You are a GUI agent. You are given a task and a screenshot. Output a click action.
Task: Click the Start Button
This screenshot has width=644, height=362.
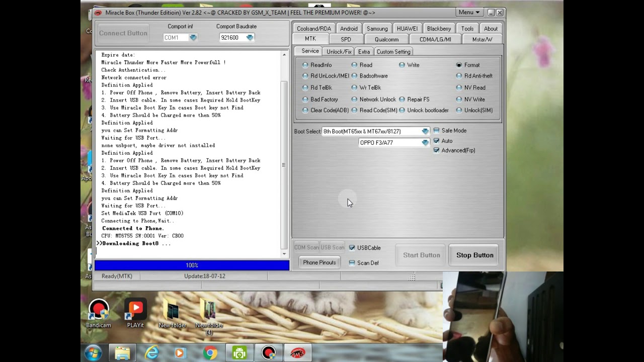click(421, 255)
